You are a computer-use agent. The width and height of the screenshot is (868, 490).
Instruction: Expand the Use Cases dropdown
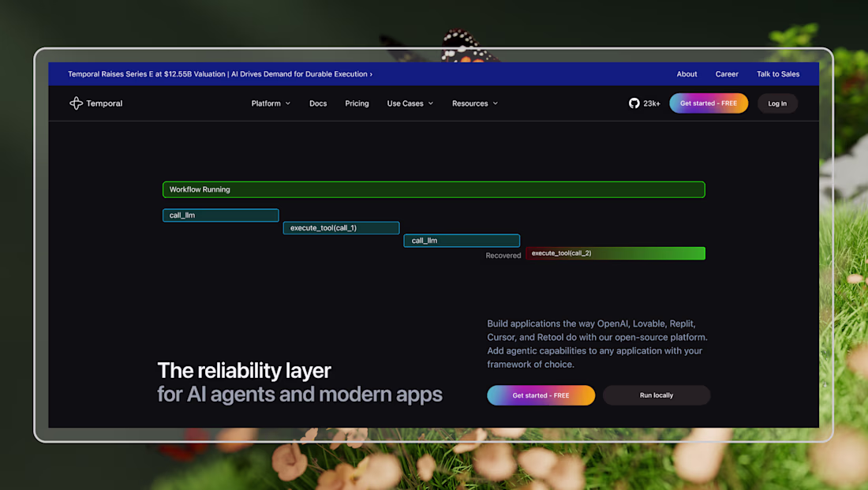[x=410, y=103]
